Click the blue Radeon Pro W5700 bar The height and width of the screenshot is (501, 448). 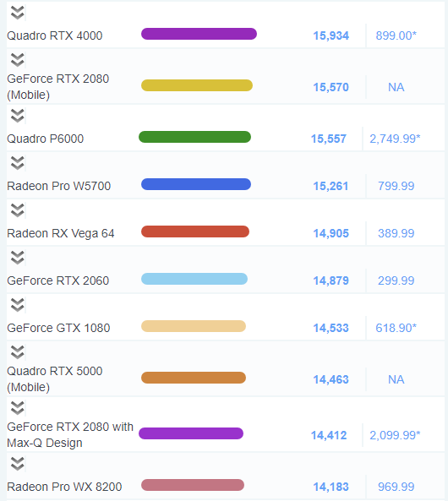tap(196, 184)
